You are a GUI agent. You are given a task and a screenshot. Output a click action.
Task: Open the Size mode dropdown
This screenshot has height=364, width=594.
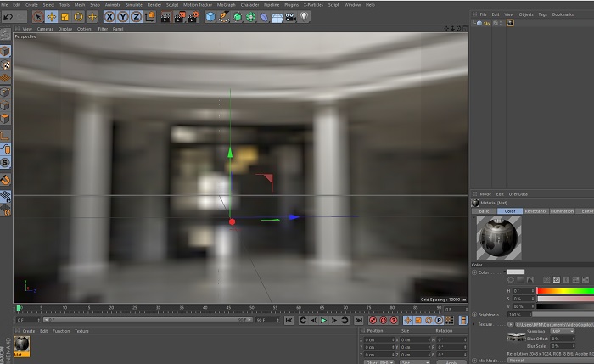pyautogui.click(x=415, y=362)
